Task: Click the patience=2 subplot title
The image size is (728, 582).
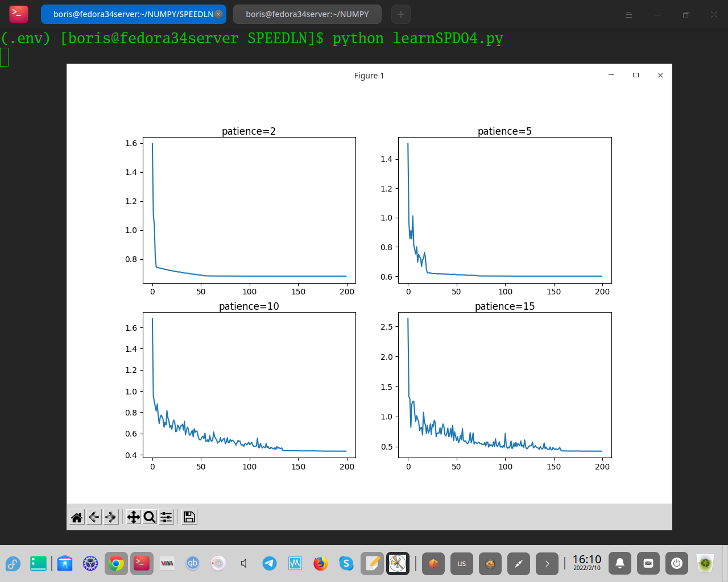Action: click(249, 131)
